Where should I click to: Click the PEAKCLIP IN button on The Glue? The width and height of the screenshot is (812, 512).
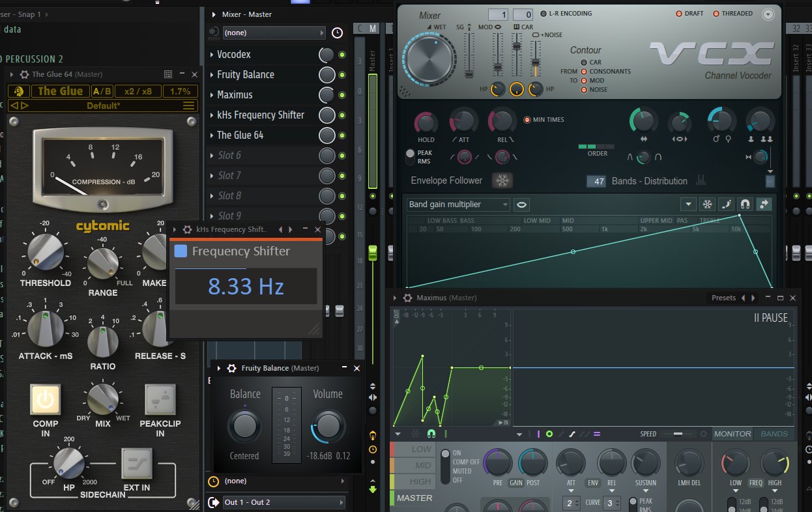160,400
